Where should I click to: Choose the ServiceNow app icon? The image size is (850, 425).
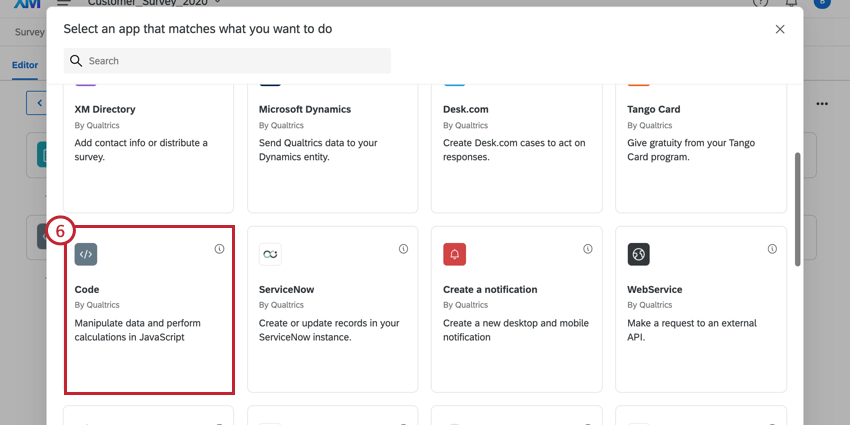270,254
